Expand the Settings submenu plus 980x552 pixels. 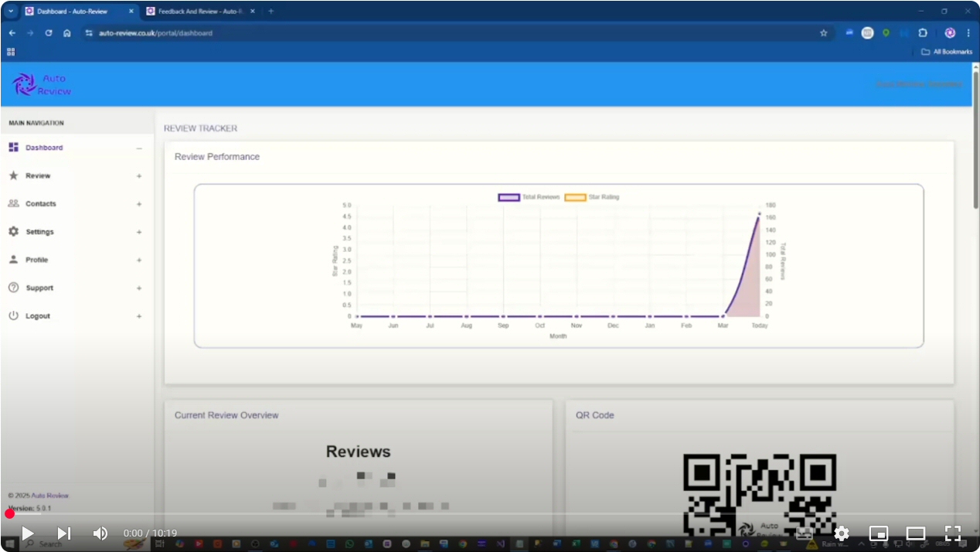coord(139,232)
